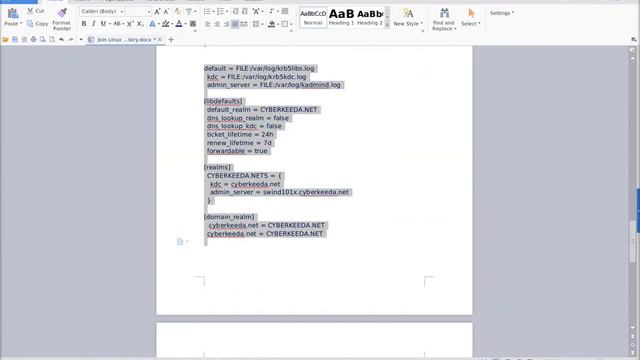Click the Print icon in quick access bar
The image size is (640, 360).
click(33, 40)
